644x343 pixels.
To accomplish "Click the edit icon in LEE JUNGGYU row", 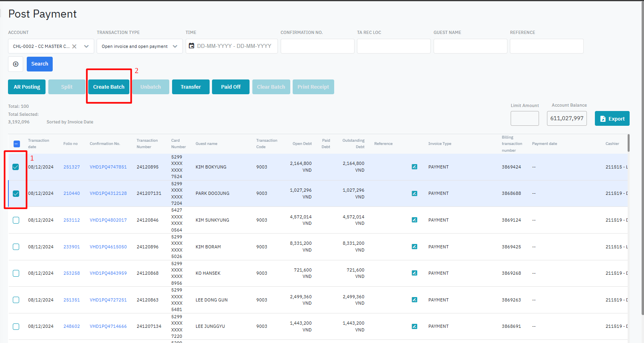I will pos(414,326).
